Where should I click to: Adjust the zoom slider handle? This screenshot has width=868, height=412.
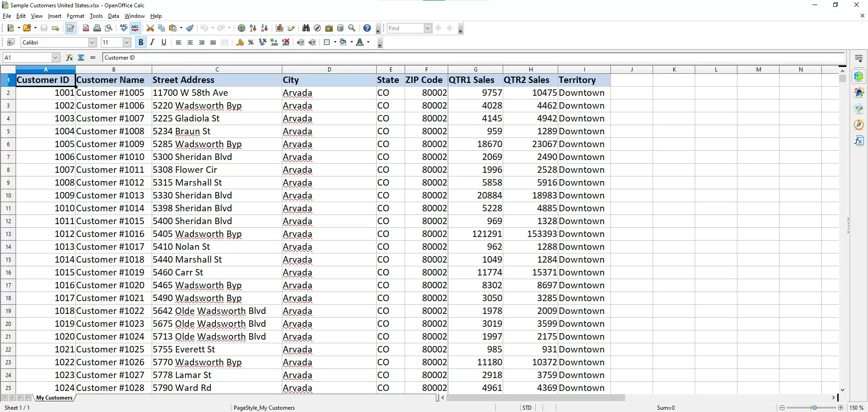pos(814,407)
